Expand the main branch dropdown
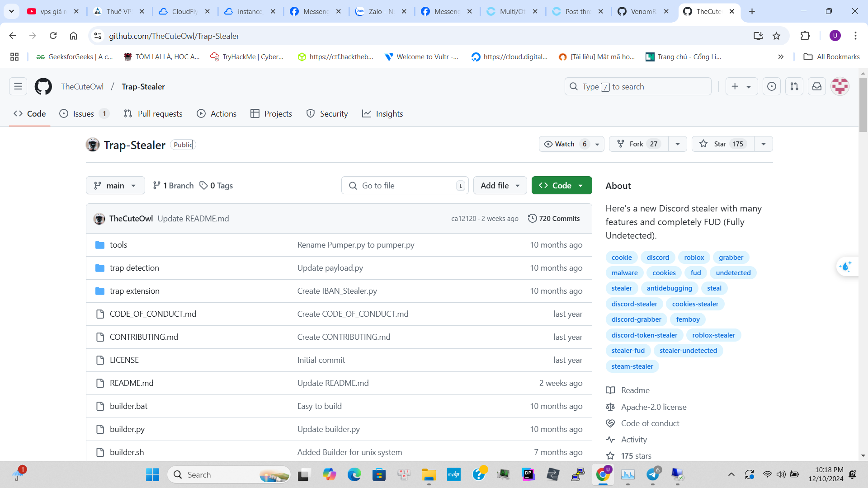 (115, 185)
